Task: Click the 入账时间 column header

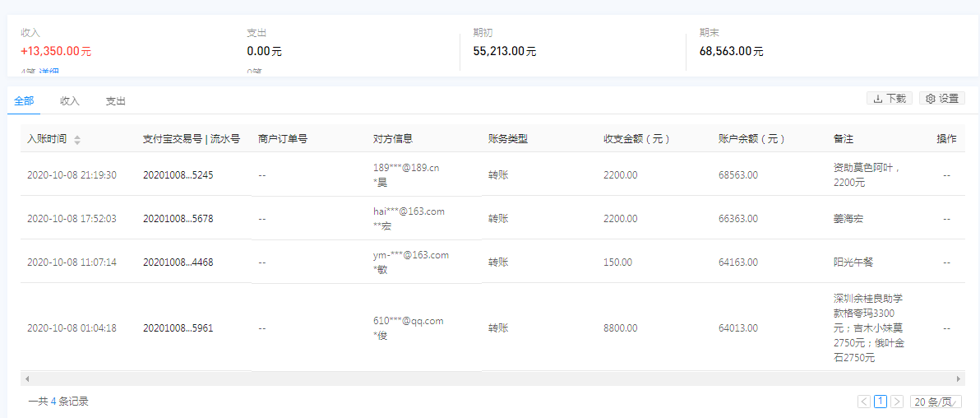Action: point(47,139)
